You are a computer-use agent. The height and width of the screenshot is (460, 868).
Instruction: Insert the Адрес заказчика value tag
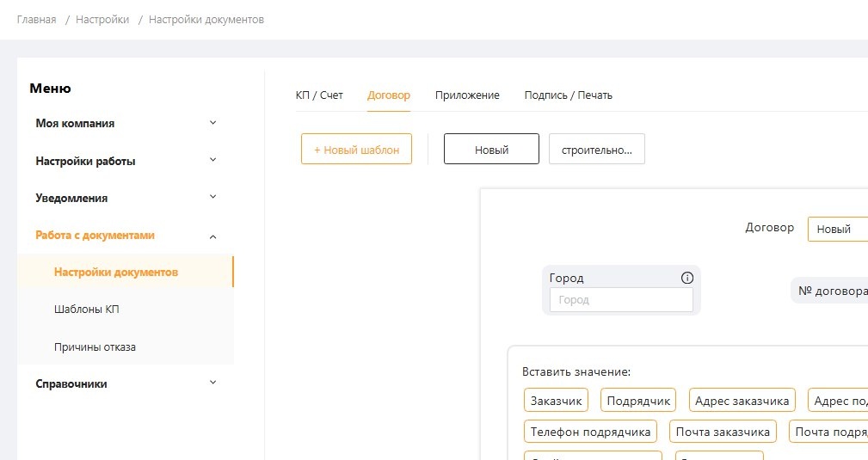coord(742,400)
